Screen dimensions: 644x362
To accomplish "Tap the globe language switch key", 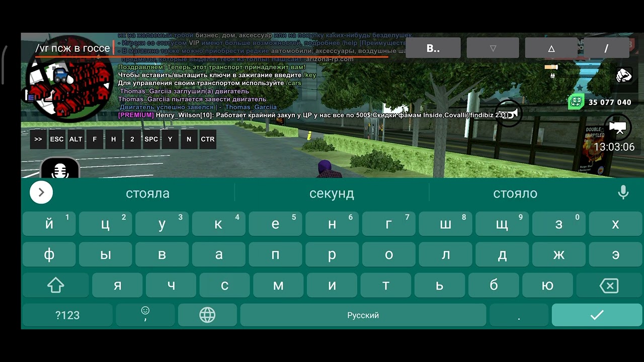I will click(207, 315).
